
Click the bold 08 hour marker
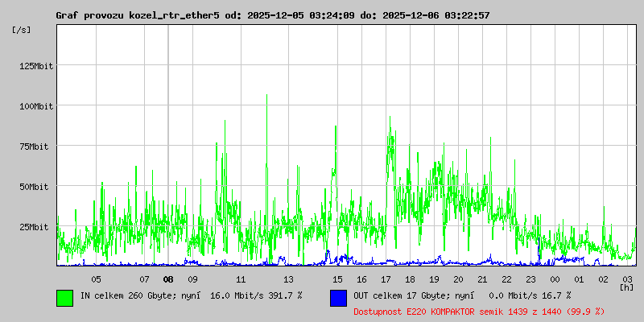point(168,279)
